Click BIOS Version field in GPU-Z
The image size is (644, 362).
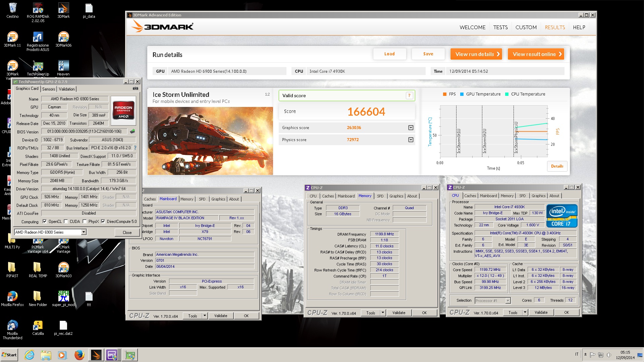click(x=85, y=131)
